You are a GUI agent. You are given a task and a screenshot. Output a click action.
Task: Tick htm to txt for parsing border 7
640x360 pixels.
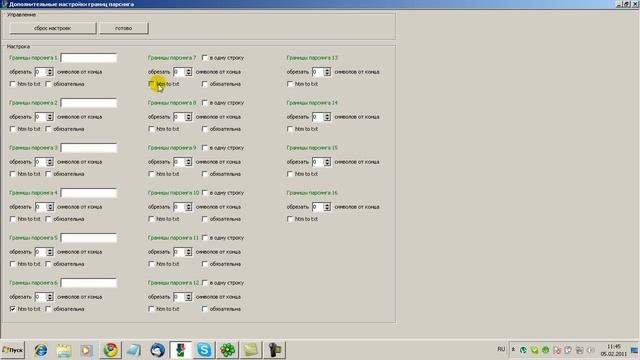151,84
